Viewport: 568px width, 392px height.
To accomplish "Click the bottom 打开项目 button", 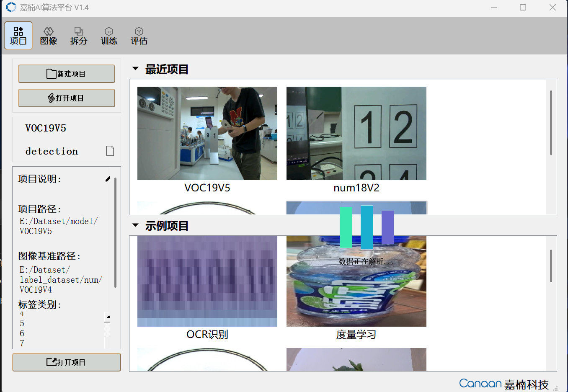I will pos(66,362).
